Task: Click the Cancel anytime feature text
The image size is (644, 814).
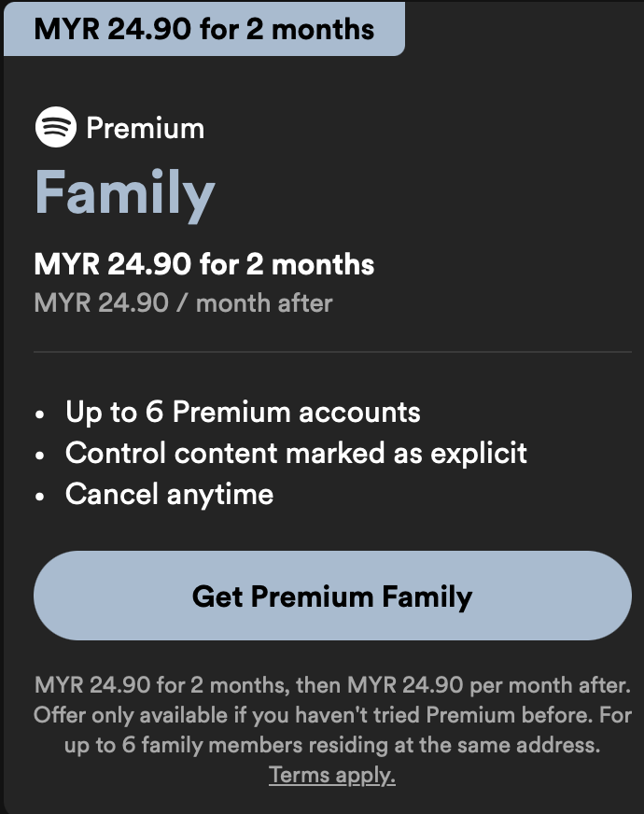Action: 169,494
